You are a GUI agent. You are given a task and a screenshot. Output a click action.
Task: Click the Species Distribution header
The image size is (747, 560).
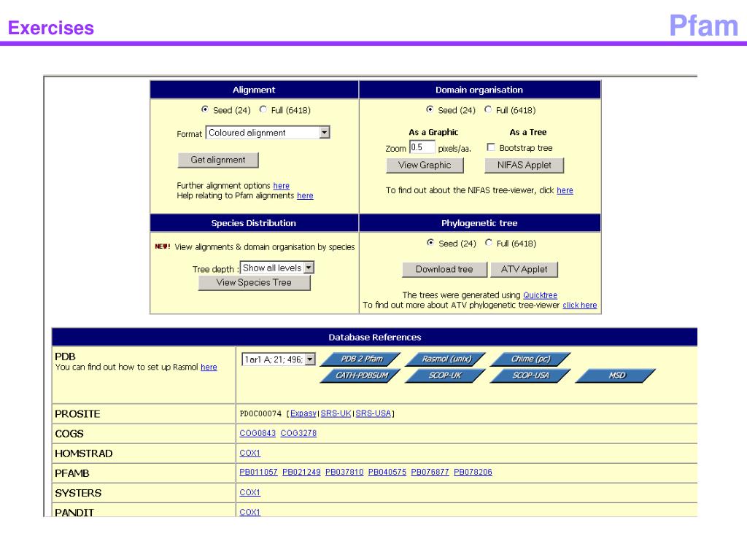pos(254,223)
